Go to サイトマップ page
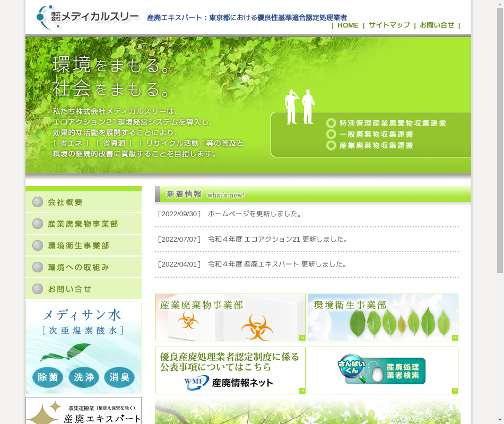This screenshot has height=424, width=504. pyautogui.click(x=389, y=25)
